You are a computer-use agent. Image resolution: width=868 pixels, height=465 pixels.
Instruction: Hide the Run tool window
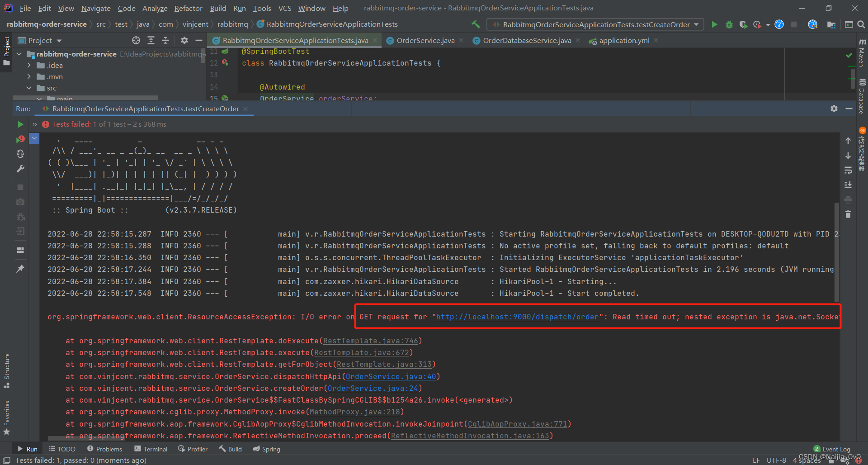click(x=849, y=109)
